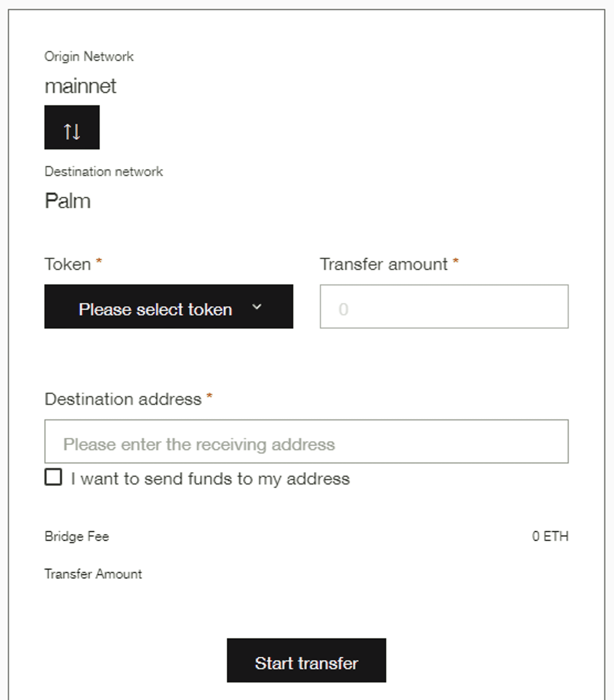Click the Destination network label
This screenshot has width=614, height=700.
point(104,172)
